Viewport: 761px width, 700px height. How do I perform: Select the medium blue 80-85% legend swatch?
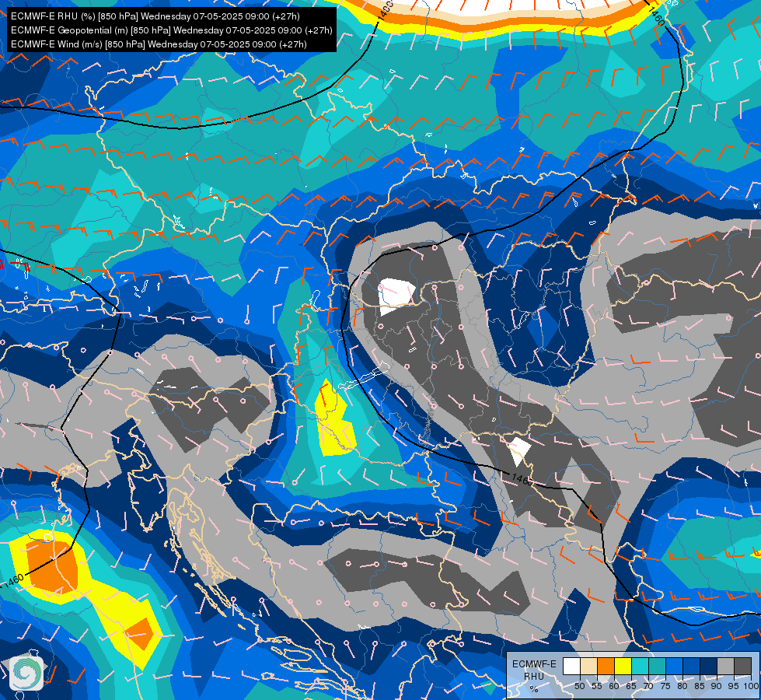(692, 666)
